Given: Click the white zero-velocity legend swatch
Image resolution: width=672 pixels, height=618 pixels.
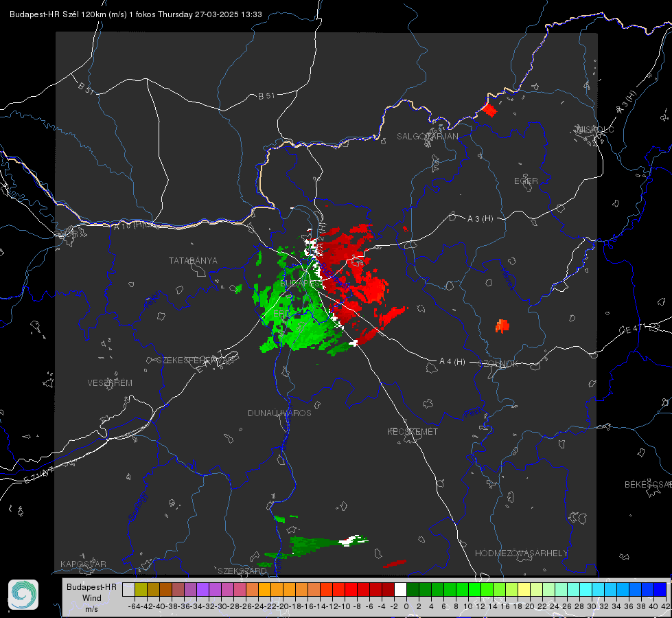Looking at the screenshot, I should (400, 589).
